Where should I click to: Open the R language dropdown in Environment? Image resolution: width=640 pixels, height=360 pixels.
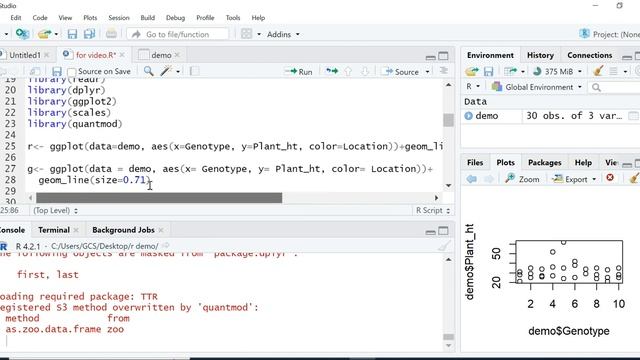click(x=473, y=87)
